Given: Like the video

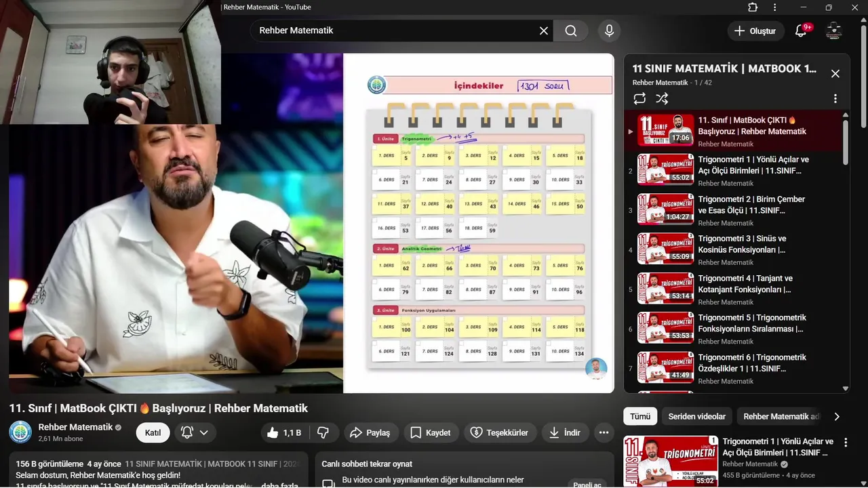Looking at the screenshot, I should pyautogui.click(x=283, y=432).
